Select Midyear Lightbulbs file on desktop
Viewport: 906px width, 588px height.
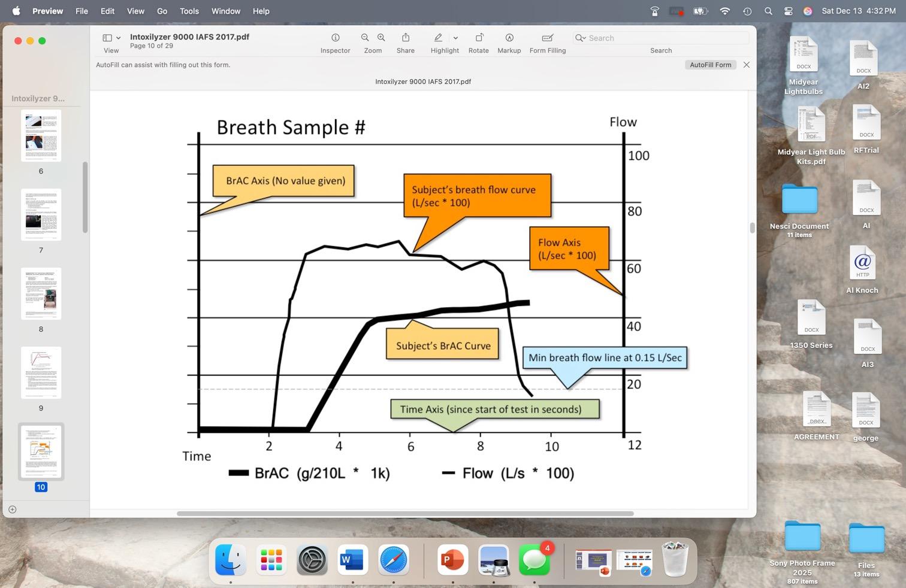803,65
